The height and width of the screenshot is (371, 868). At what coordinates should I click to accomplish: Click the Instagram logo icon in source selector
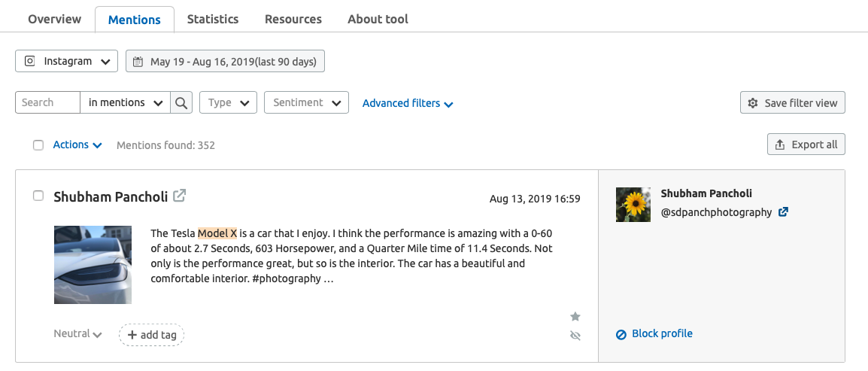pos(31,61)
